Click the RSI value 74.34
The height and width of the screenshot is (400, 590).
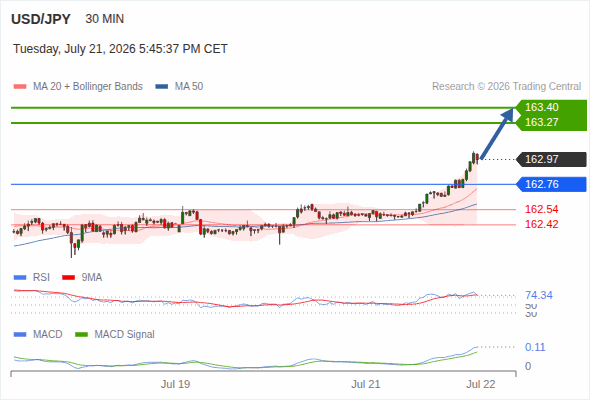[539, 295]
